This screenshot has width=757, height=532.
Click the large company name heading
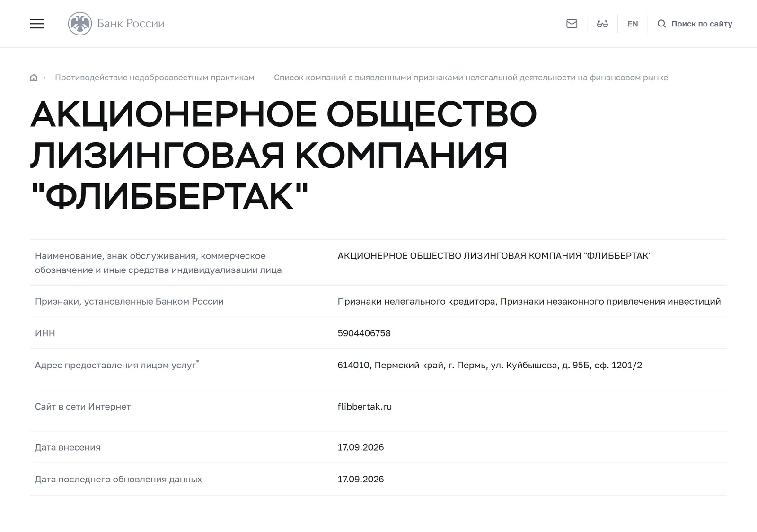coord(284,155)
